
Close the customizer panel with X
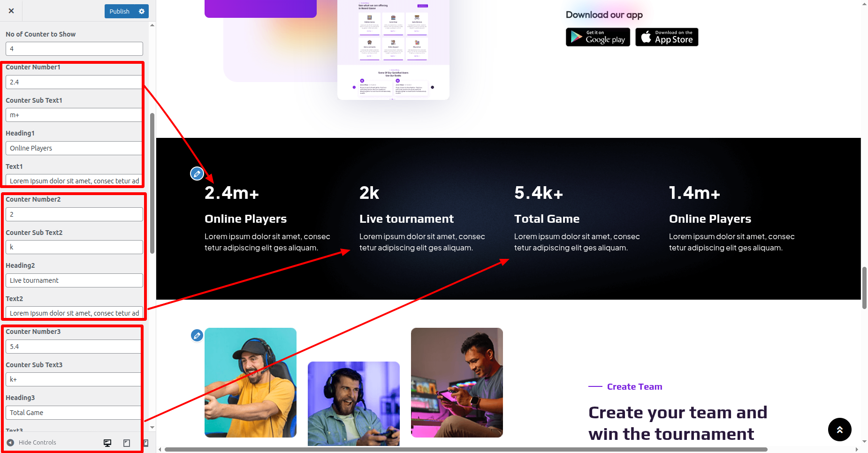coord(11,11)
